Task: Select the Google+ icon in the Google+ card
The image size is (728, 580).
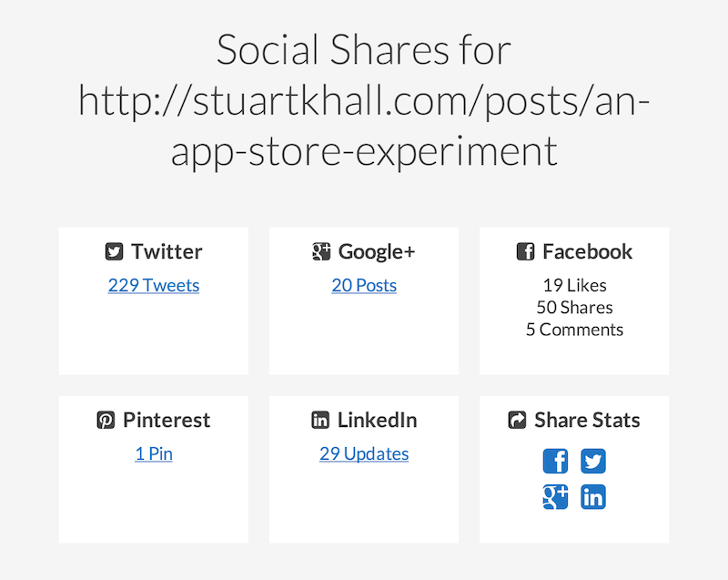Action: pyautogui.click(x=320, y=251)
